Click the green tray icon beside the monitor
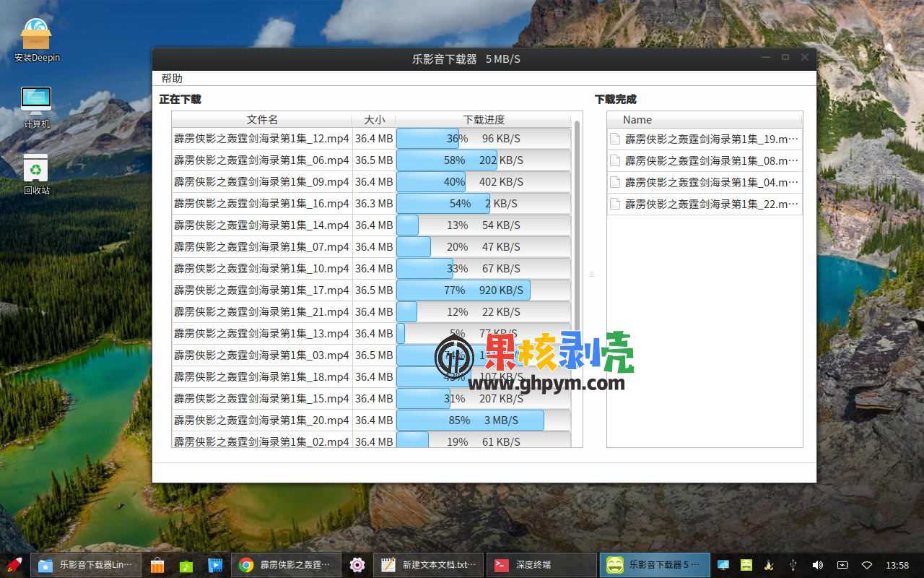Viewport: 924px width, 578px height. [746, 565]
